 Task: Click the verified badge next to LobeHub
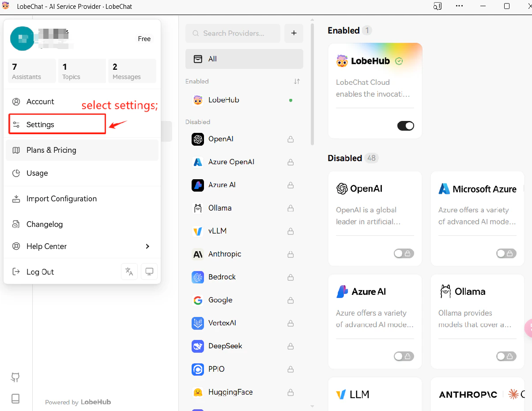click(x=399, y=61)
